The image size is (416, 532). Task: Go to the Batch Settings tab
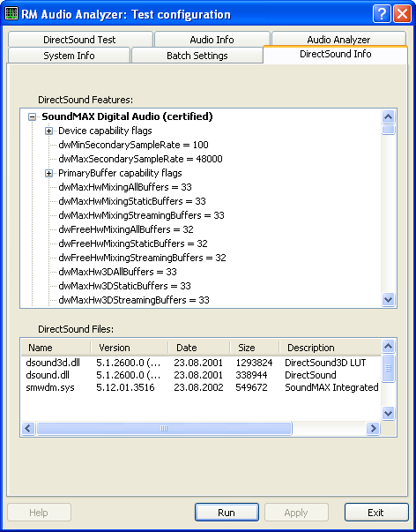(x=197, y=56)
